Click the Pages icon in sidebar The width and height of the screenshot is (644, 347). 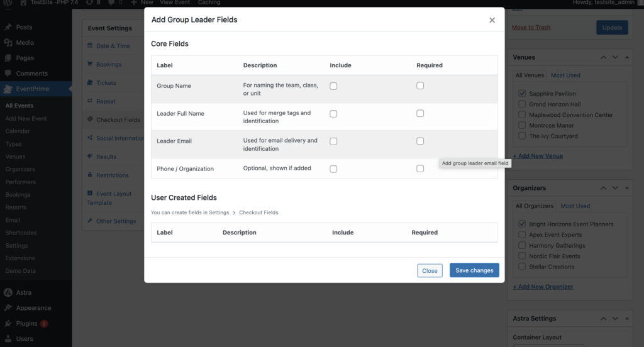pyautogui.click(x=8, y=58)
